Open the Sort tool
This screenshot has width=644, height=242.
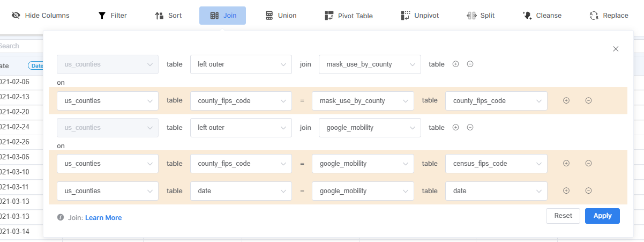pyautogui.click(x=168, y=16)
